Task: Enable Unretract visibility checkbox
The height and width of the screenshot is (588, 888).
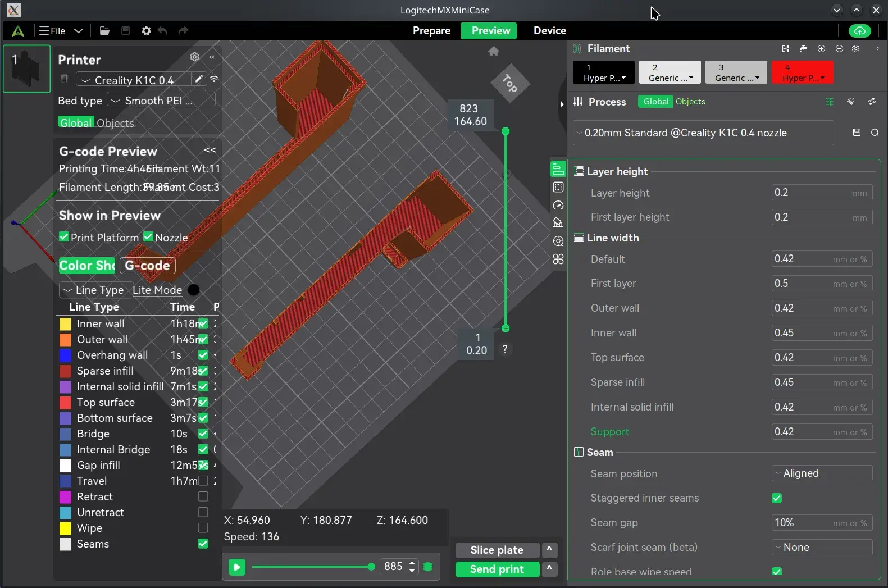Action: coord(203,512)
